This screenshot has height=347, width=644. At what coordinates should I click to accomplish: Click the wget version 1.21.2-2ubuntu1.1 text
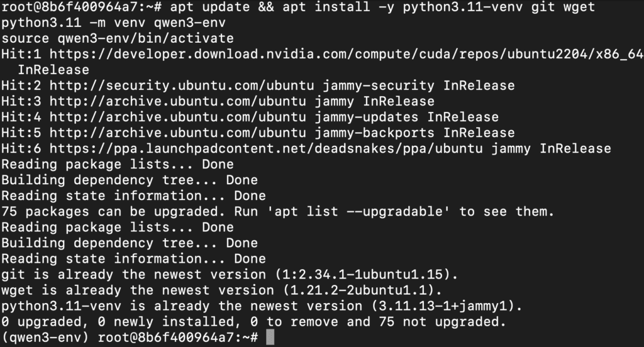click(358, 290)
